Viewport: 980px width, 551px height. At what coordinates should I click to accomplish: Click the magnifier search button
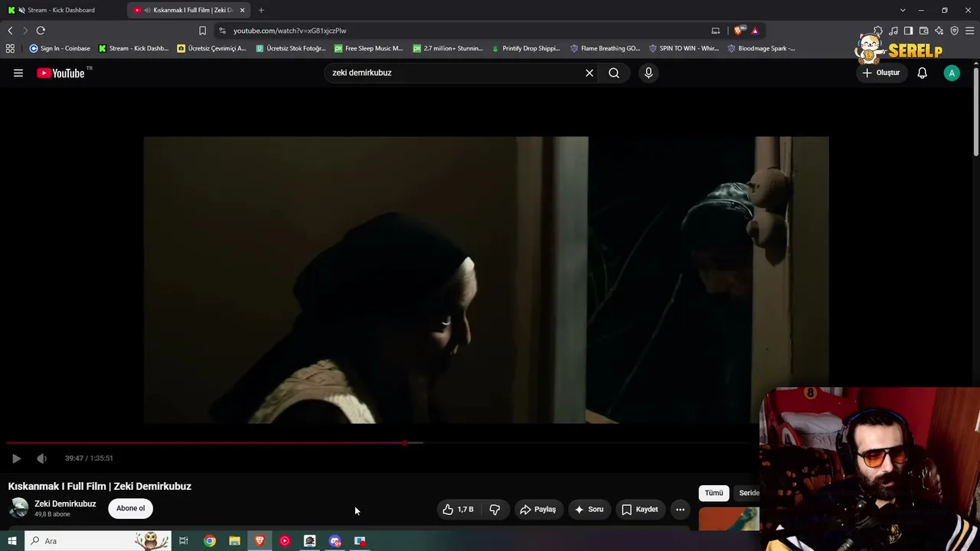[614, 73]
